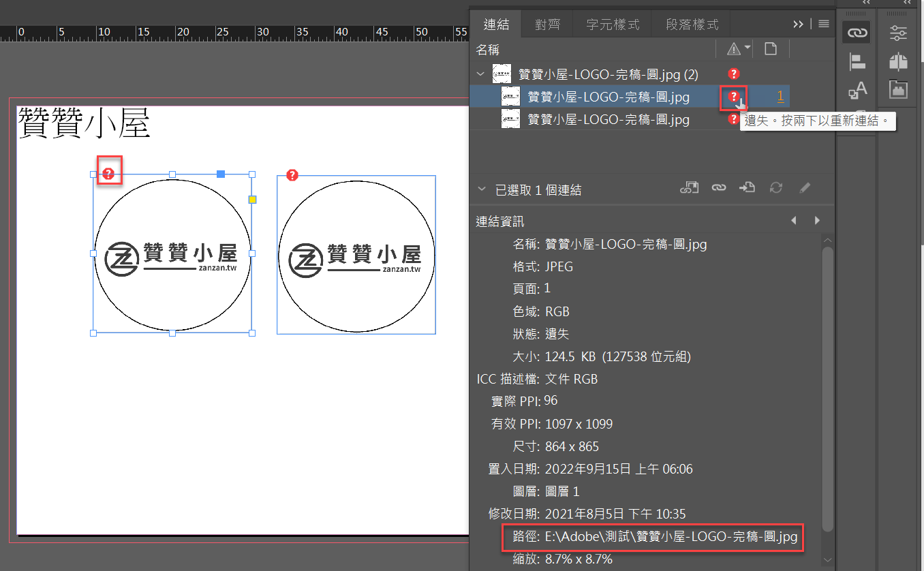Click the yellow live-corners square on frame

[252, 200]
